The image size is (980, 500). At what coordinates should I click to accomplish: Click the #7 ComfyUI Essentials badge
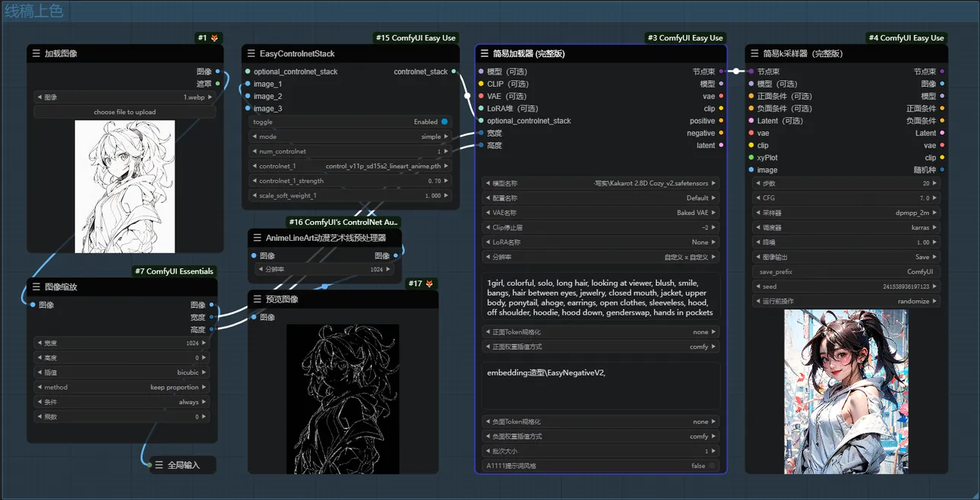[x=175, y=271]
